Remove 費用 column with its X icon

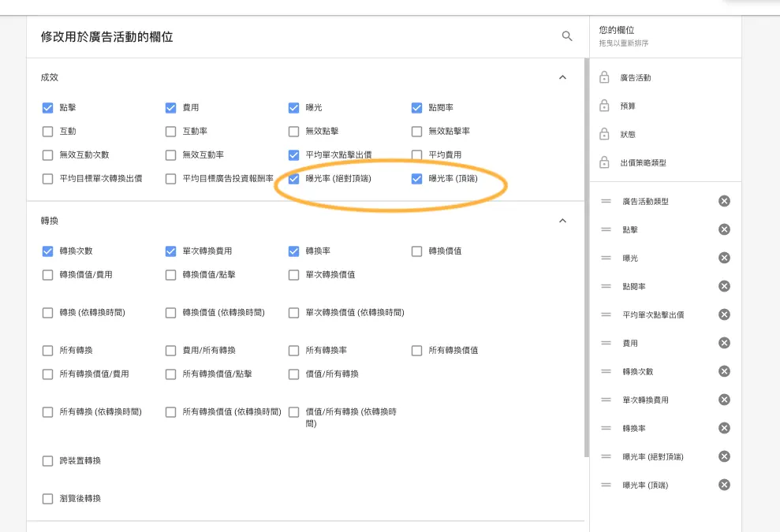[724, 343]
